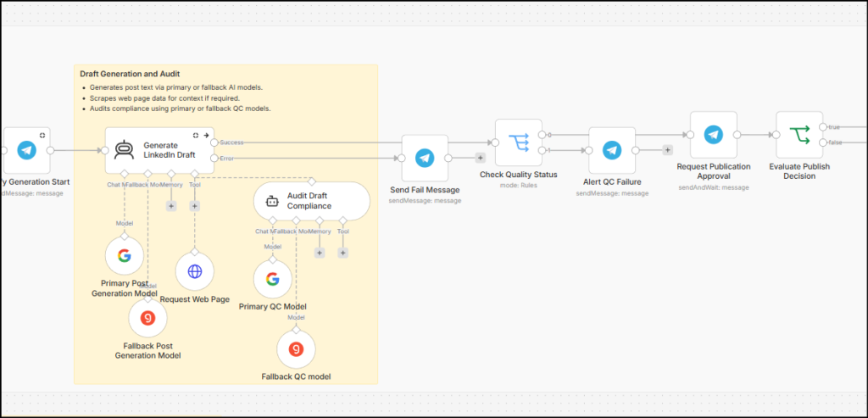
Task: Click the true output of Evaluate Publish Decision
Action: 822,127
